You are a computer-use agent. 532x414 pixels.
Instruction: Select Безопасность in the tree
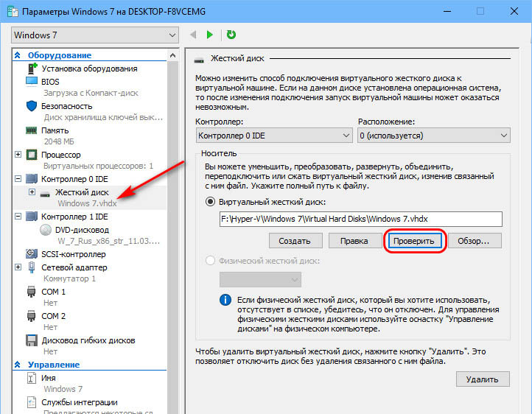pyautogui.click(x=67, y=106)
